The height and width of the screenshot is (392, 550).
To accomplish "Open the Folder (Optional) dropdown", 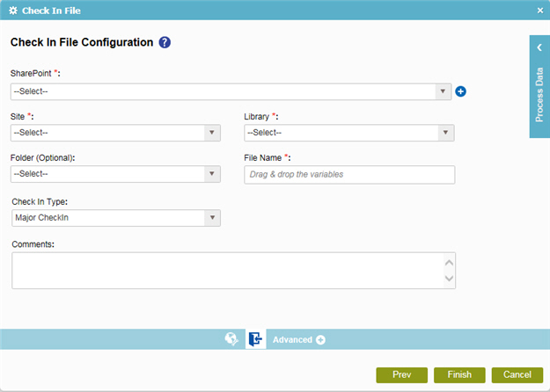I will click(x=115, y=174).
